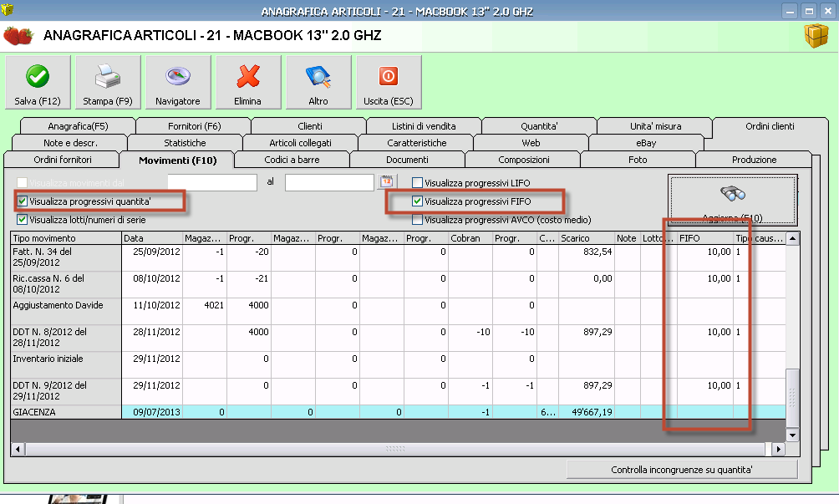Click the table scroll down arrow

point(793,435)
